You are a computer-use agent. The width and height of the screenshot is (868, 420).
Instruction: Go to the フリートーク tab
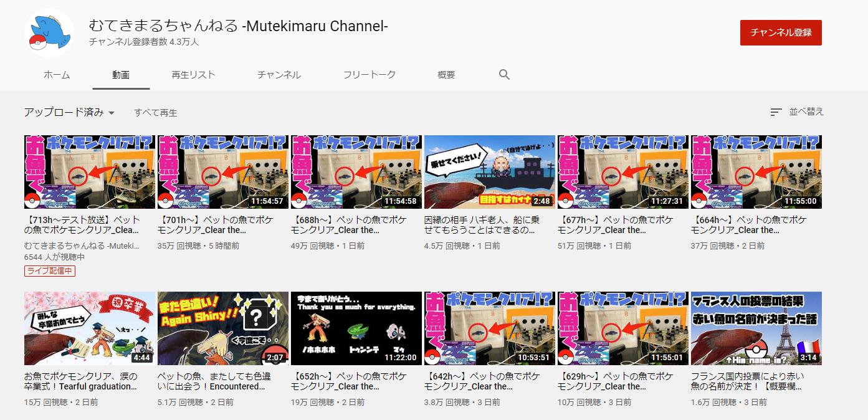[369, 75]
